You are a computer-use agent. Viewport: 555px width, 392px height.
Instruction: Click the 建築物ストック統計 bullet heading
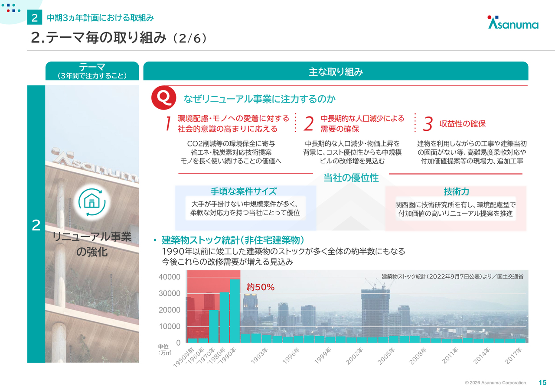(232, 240)
